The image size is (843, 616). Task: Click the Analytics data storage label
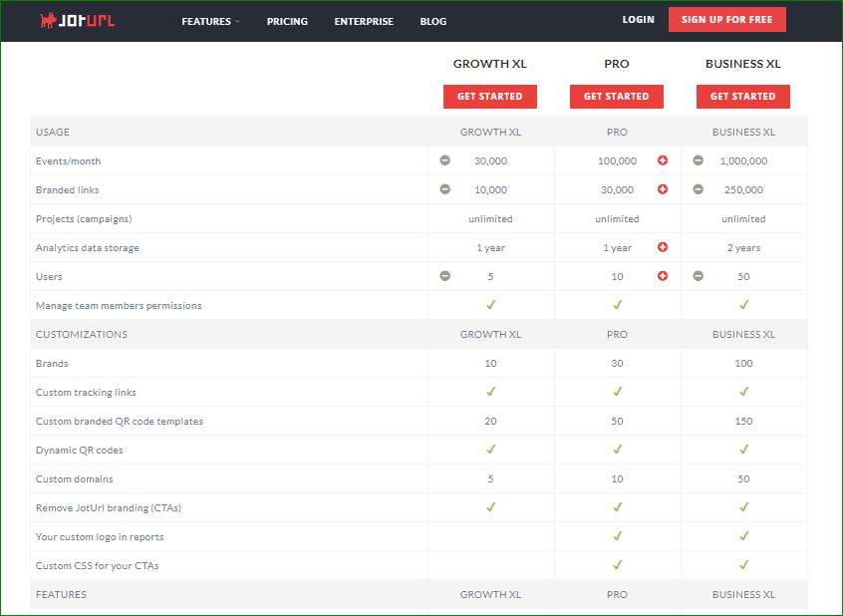tap(87, 248)
